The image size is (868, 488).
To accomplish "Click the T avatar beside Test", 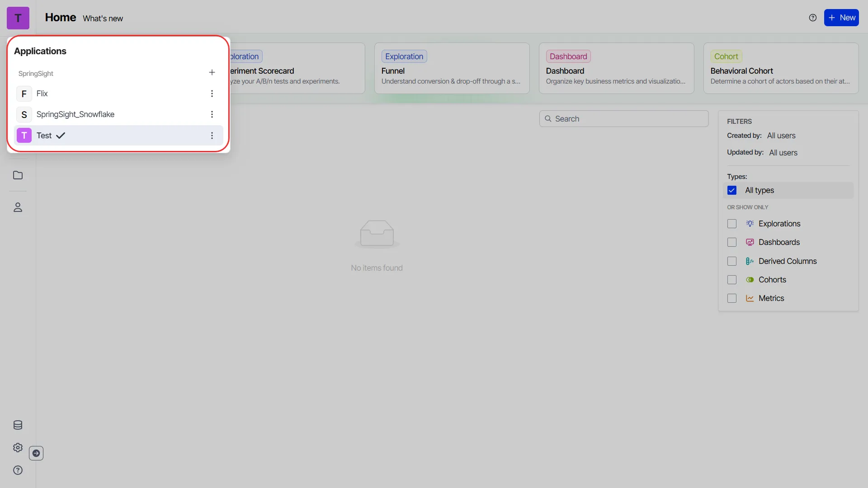I will 24,136.
